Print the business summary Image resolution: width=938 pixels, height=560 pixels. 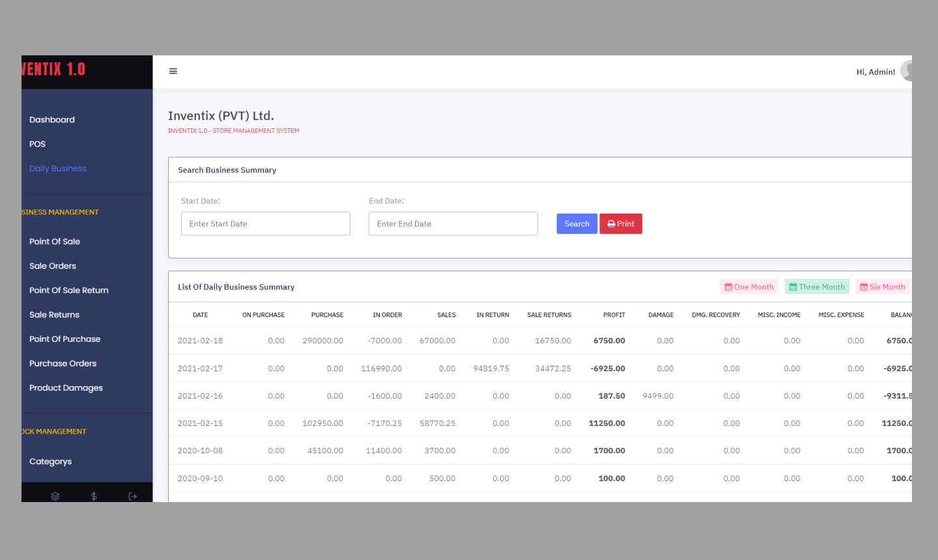(x=621, y=224)
